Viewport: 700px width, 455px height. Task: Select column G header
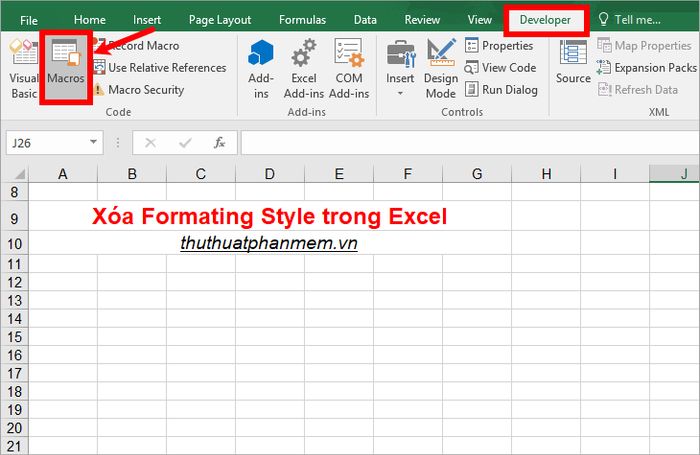[477, 174]
